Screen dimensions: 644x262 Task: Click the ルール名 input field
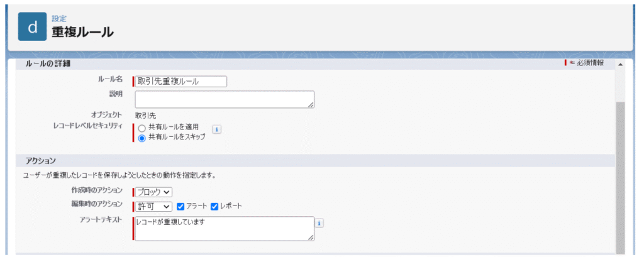181,81
